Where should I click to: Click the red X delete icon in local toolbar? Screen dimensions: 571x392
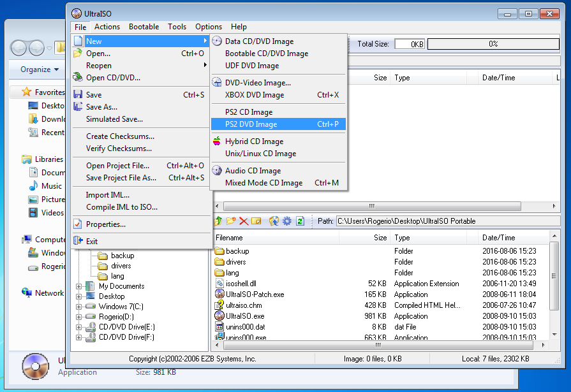tap(243, 221)
